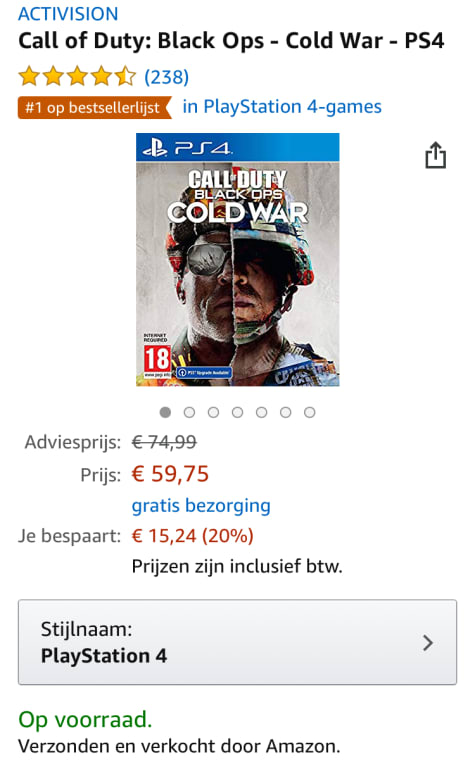Screen dimensions: 475x774
Task: Click the € 59,75 price
Action: (170, 474)
